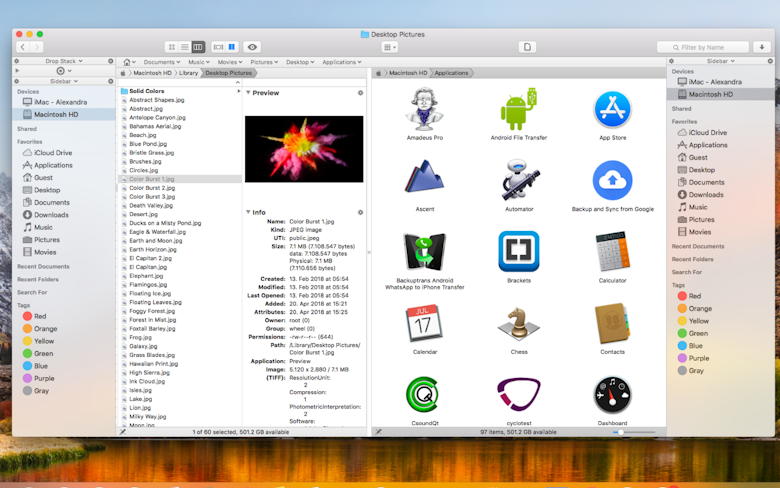Expand the drop stack disclosure triangle
Image resolution: width=780 pixels, height=488 pixels.
click(x=17, y=71)
